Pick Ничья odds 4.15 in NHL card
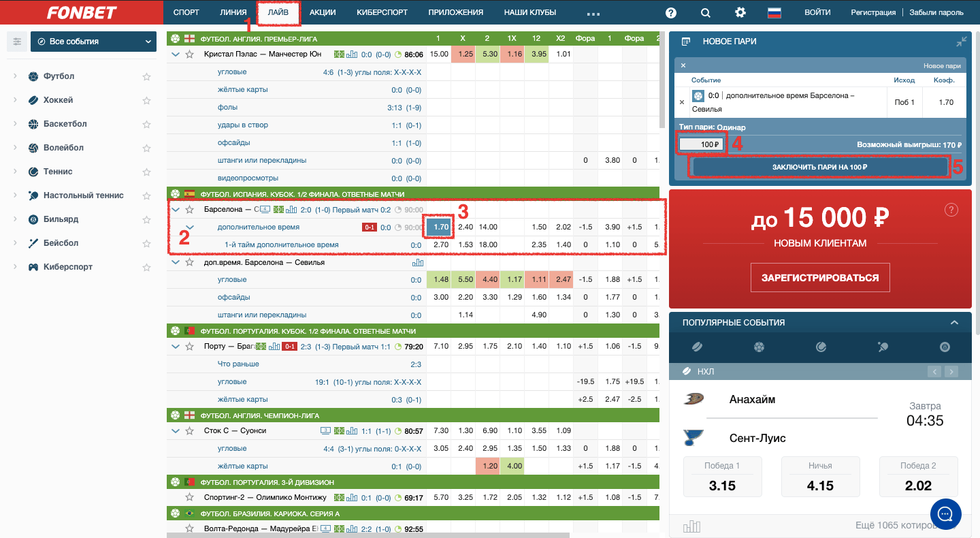This screenshot has height=538, width=980. (x=821, y=476)
